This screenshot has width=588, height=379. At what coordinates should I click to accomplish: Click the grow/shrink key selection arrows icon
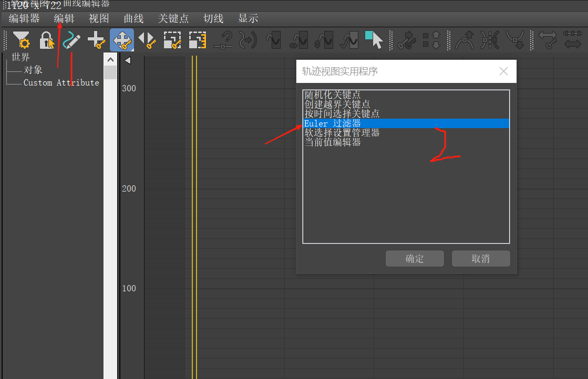click(431, 40)
